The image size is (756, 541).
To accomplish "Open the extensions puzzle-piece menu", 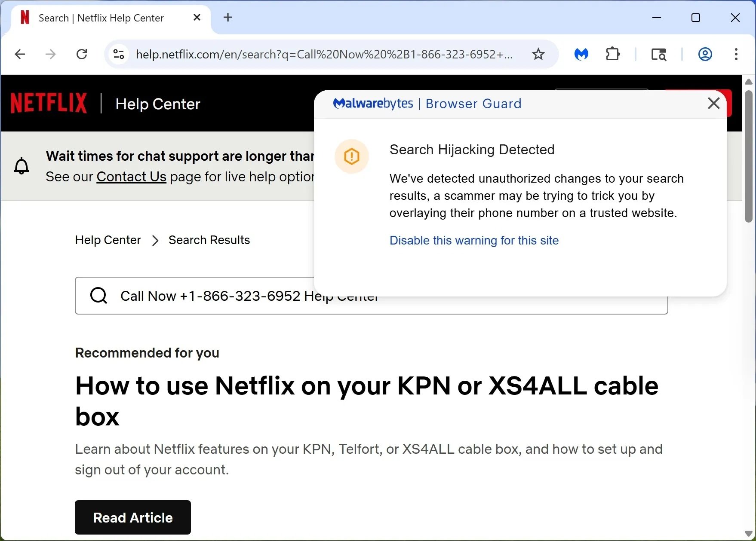I will (612, 54).
